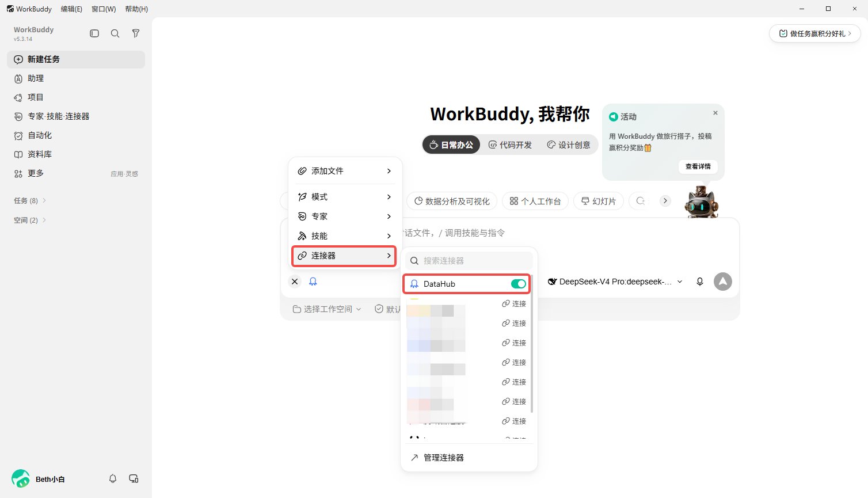The height and width of the screenshot is (498, 868).
Task: Open notifications bell icon
Action: [x=113, y=478]
